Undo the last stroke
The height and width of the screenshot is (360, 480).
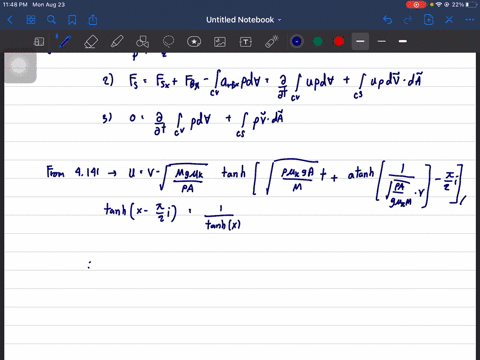coord(387,20)
